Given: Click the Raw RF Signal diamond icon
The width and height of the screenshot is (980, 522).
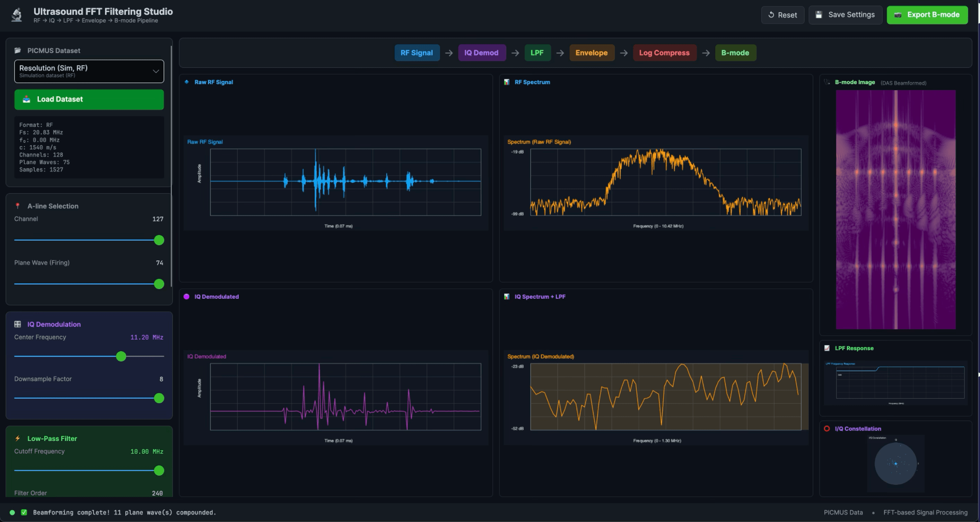Looking at the screenshot, I should tap(186, 82).
